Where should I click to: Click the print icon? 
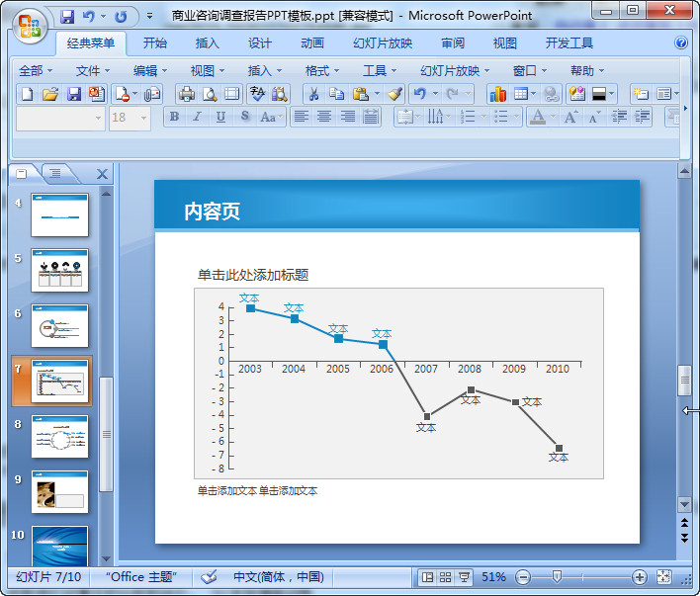pos(186,94)
